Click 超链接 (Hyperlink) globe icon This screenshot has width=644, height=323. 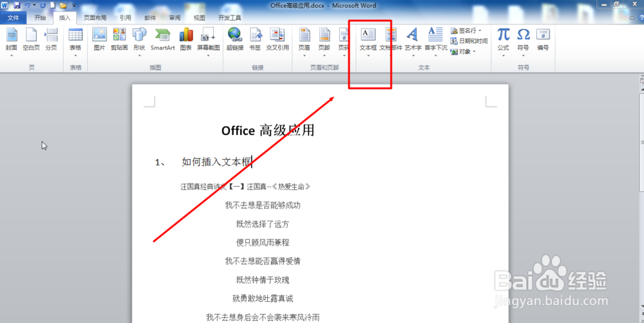(x=235, y=35)
